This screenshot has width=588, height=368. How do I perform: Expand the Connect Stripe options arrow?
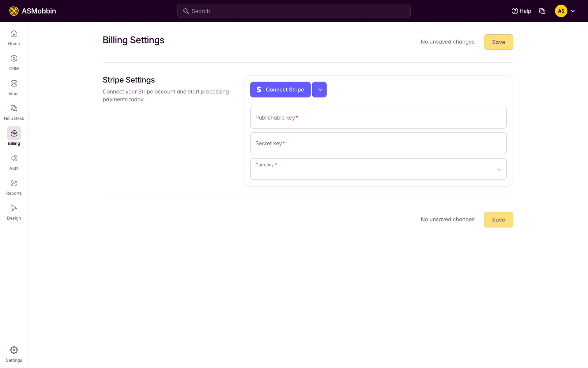[319, 90]
